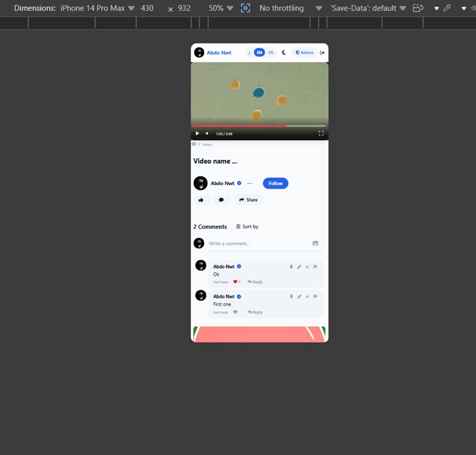Rotate the device viewport orientation
The height and width of the screenshot is (455, 476).
[418, 8]
